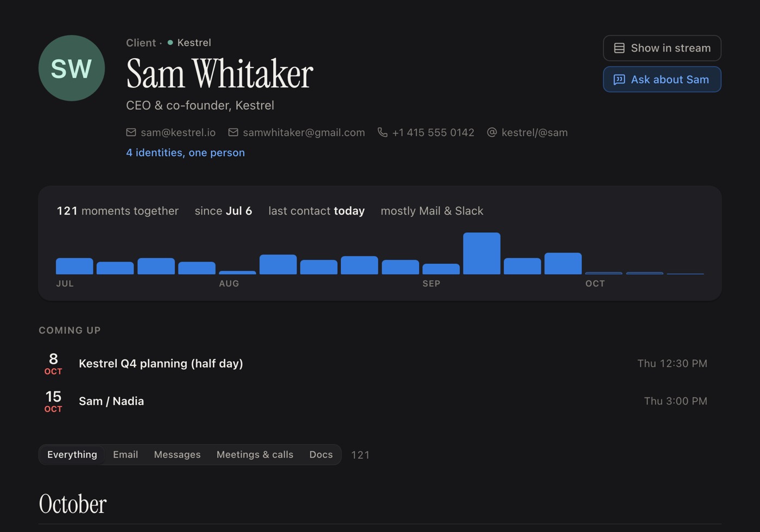Click the mail icon beside sam@kestrel.io
Viewport: 760px width, 532px height.
(x=131, y=132)
